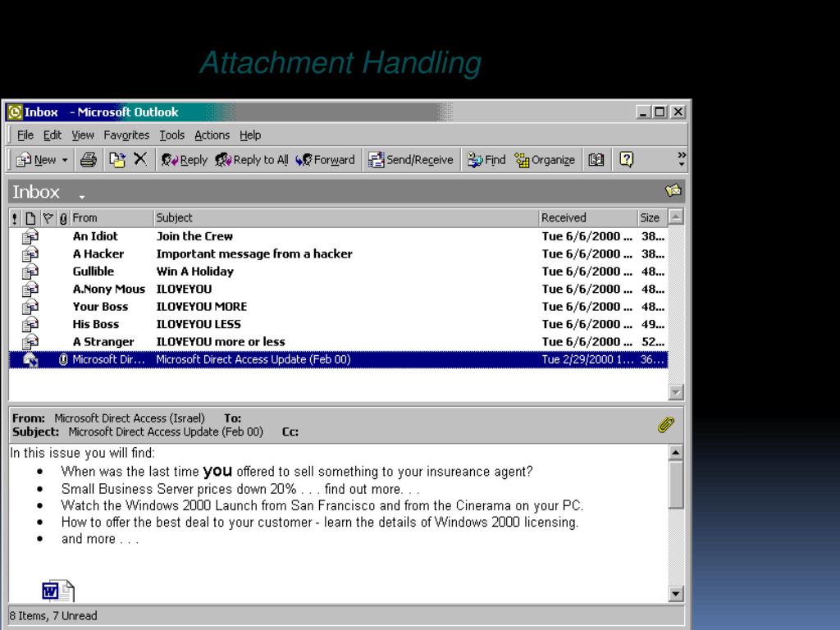Select the A Hacker message envelope icon
Viewport: 840px width, 630px height.
30,254
